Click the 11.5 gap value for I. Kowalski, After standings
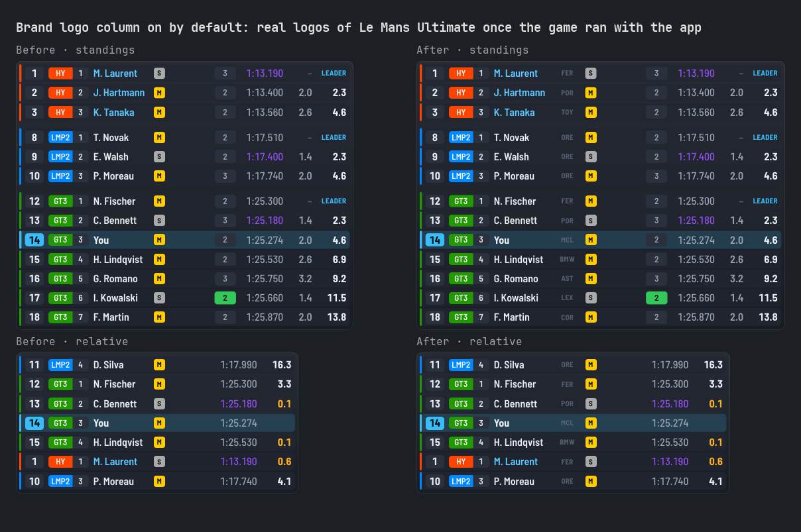 (769, 298)
